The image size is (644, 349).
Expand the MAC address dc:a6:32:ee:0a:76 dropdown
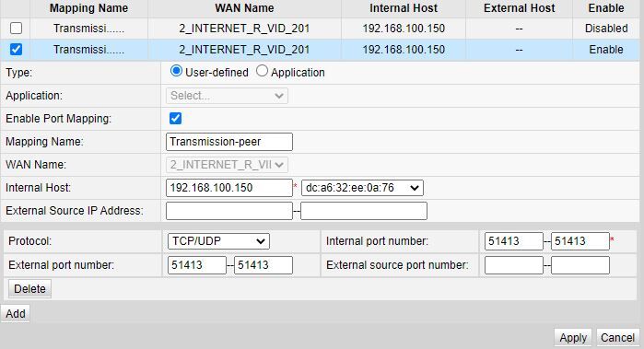click(362, 188)
